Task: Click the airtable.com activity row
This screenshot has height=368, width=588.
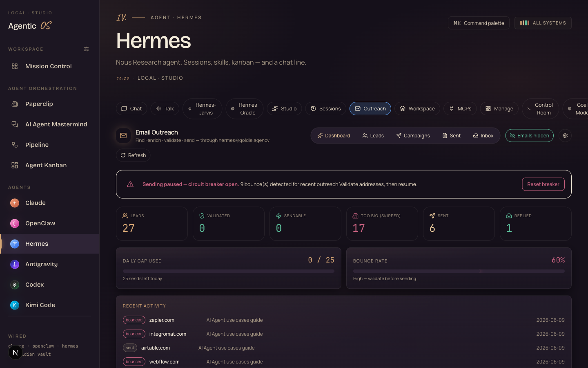Action: (344, 348)
